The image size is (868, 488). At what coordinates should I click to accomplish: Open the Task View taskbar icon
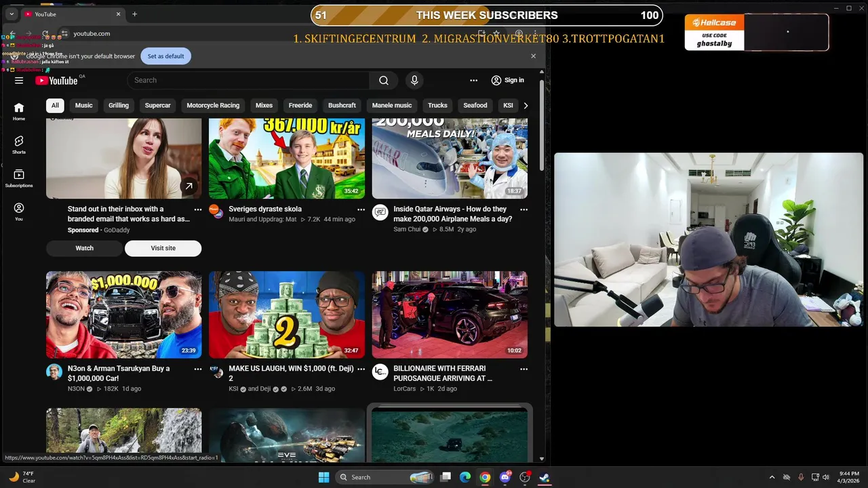click(x=446, y=477)
